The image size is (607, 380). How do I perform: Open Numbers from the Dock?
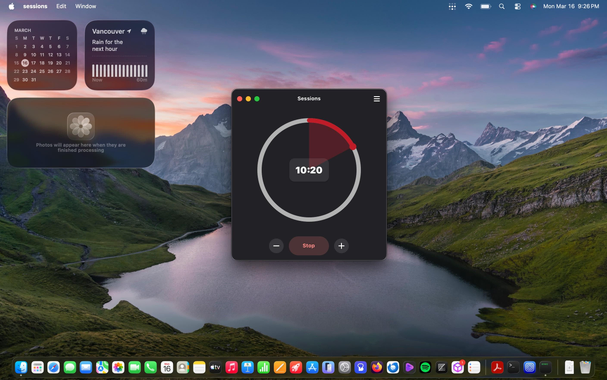(264, 367)
